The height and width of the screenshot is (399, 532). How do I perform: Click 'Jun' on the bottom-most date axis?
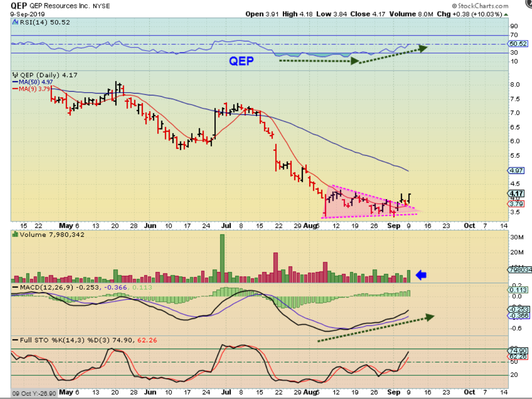(x=150, y=392)
